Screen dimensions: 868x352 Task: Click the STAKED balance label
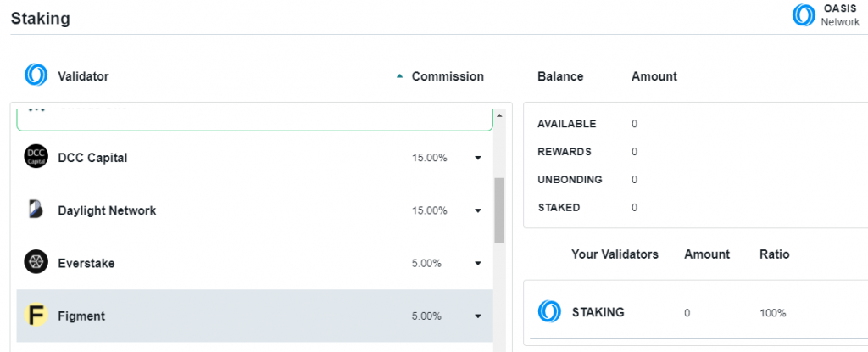point(559,208)
